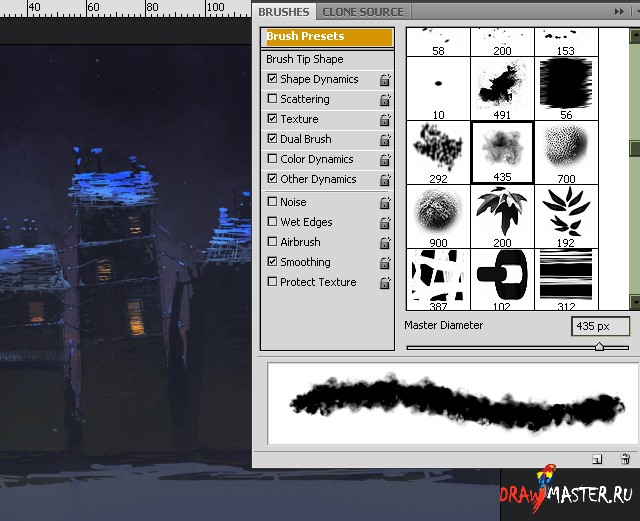
Task: Select the textured sphere brush 900
Action: [438, 216]
